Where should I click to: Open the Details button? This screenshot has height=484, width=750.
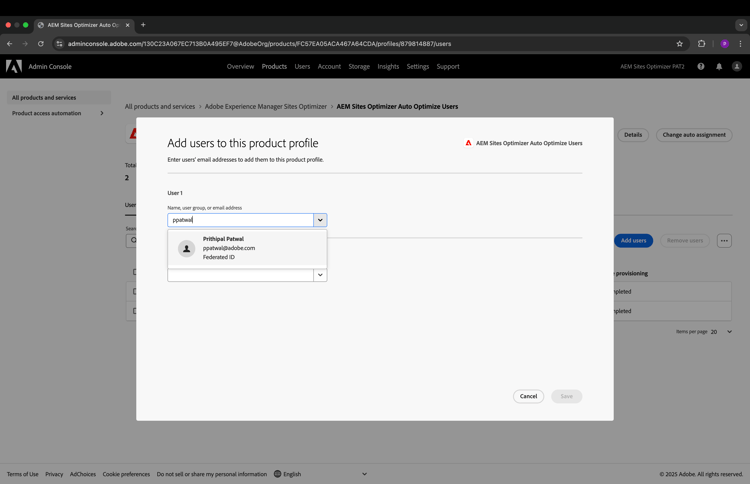(633, 135)
